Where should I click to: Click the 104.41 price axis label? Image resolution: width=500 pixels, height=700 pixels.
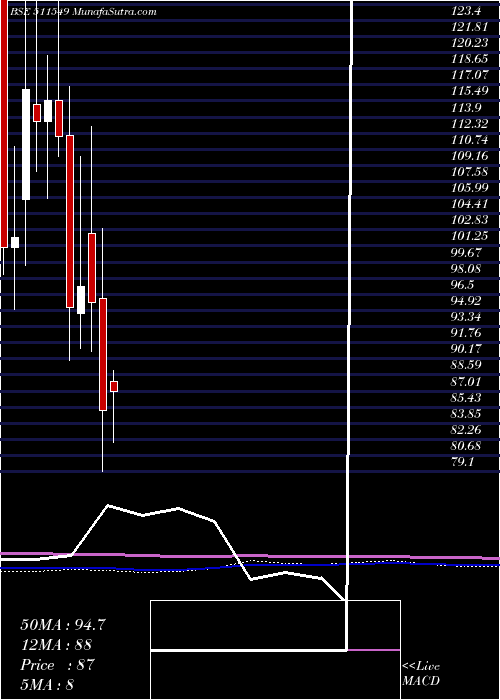click(469, 204)
